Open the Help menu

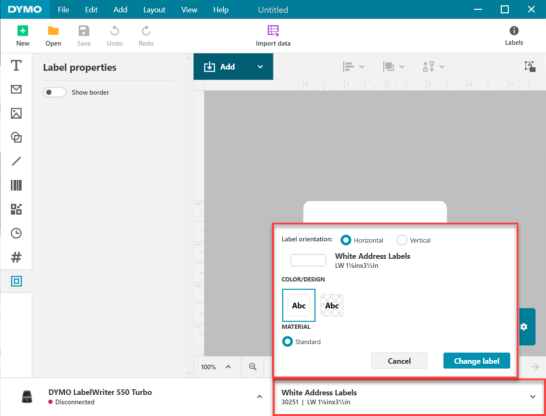(x=221, y=10)
